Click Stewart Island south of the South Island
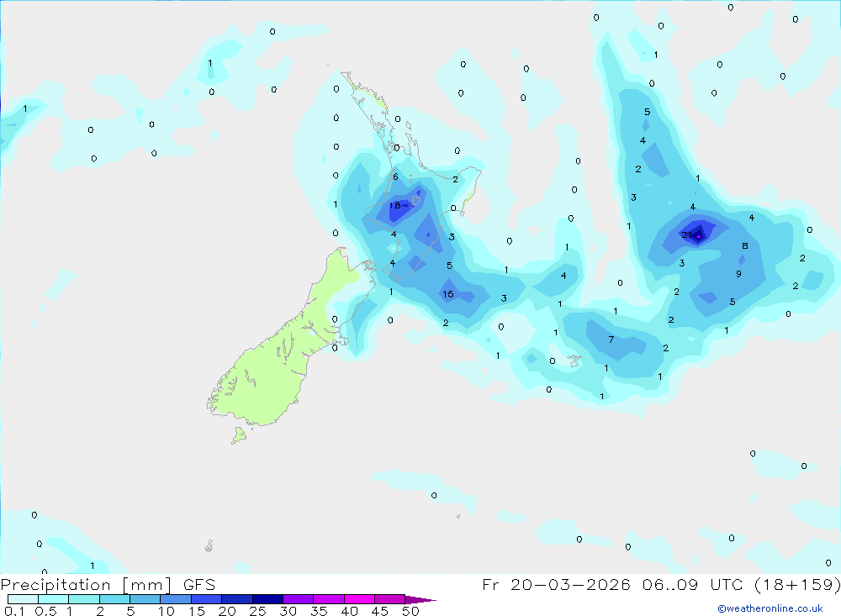841x616 pixels. pos(239,435)
